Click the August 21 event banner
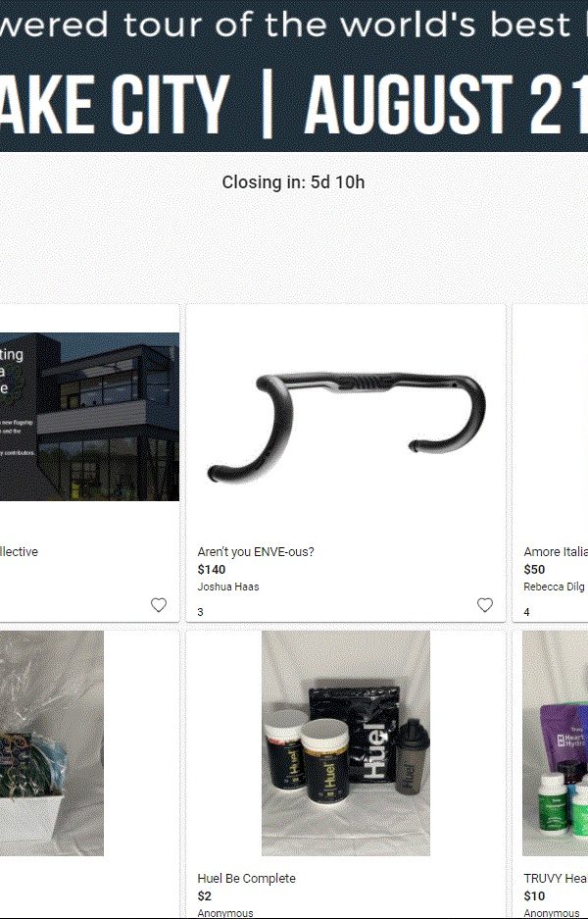Image resolution: width=588 pixels, height=919 pixels. [294, 76]
